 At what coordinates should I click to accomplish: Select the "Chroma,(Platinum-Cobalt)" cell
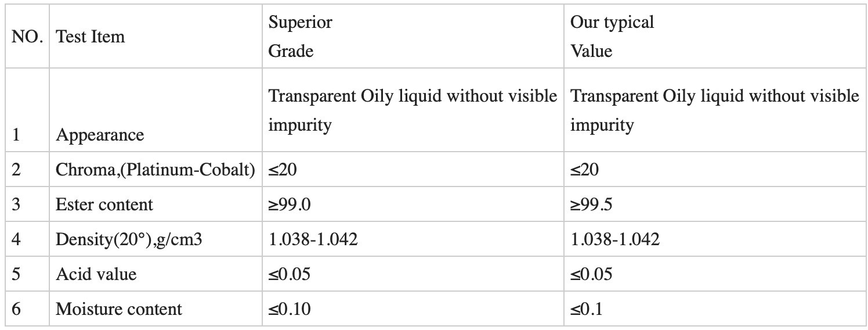(x=155, y=170)
